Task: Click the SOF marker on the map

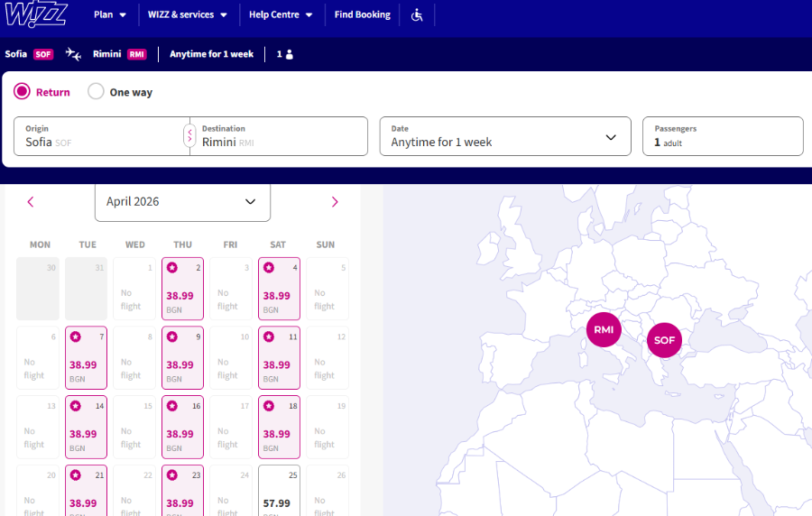Action: coord(664,340)
